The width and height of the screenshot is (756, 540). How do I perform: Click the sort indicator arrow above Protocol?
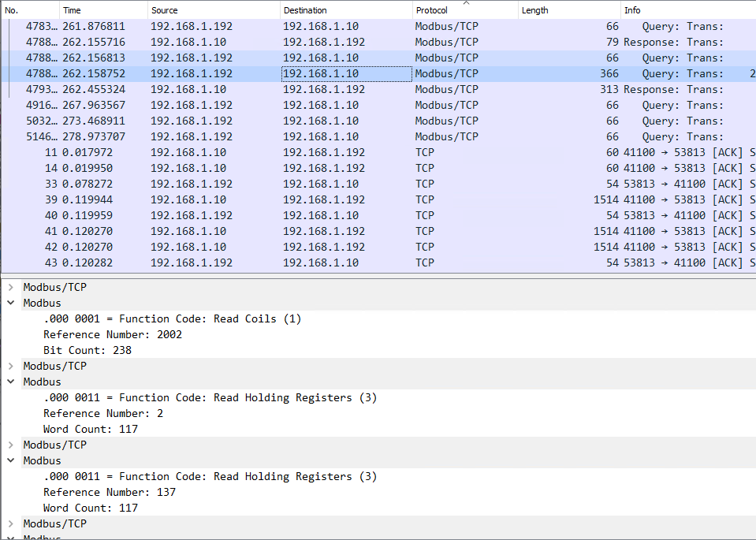pyautogui.click(x=465, y=3)
